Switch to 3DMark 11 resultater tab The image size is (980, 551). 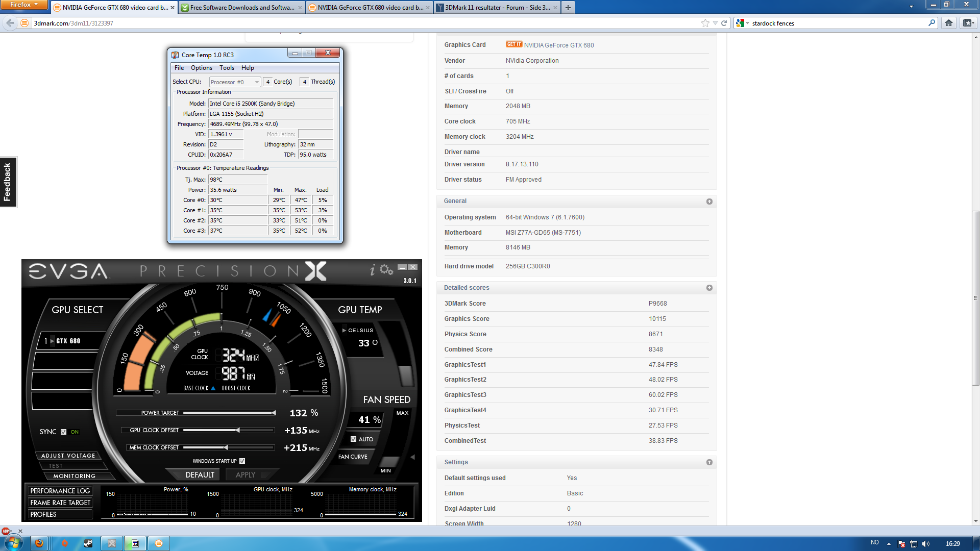point(497,8)
